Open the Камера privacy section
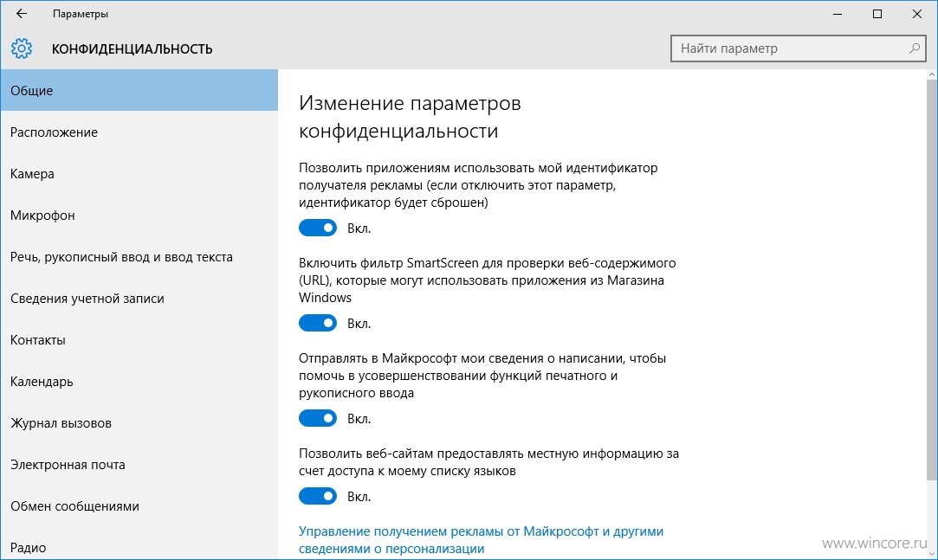 click(139, 174)
